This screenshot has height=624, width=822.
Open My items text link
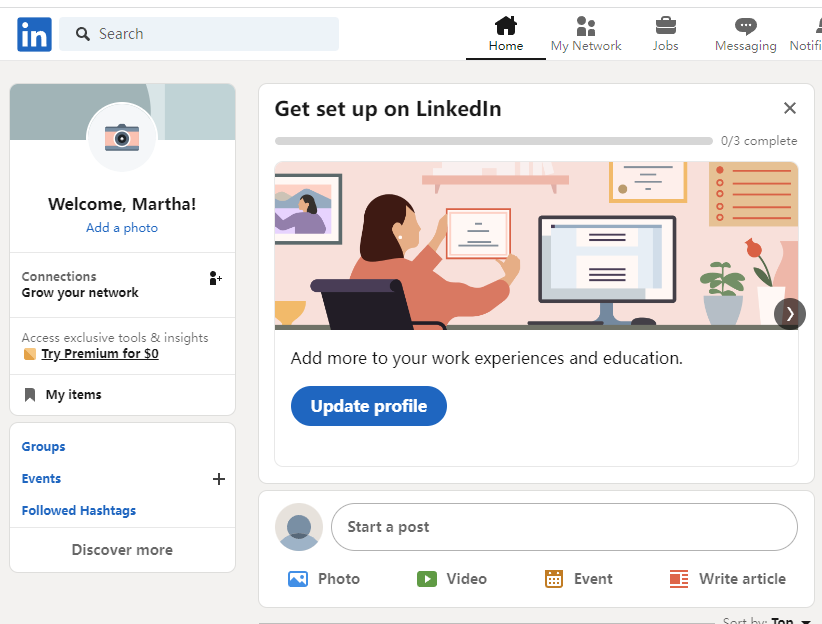coord(73,395)
